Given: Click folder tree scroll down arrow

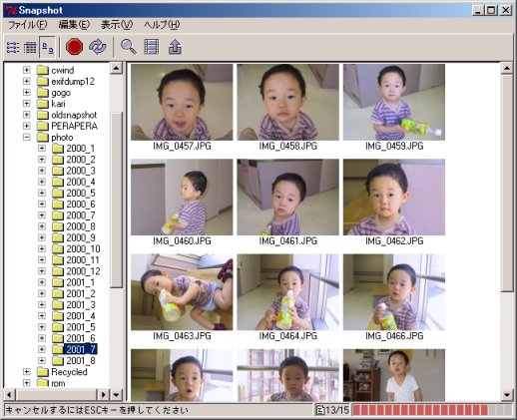Looking at the screenshot, I should 116,395.
